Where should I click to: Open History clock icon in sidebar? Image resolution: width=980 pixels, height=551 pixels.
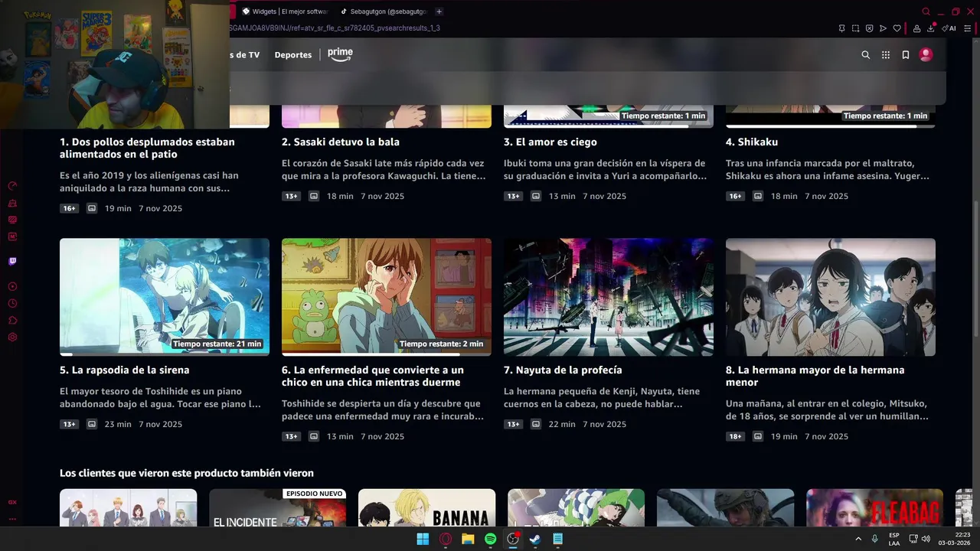[x=12, y=304]
